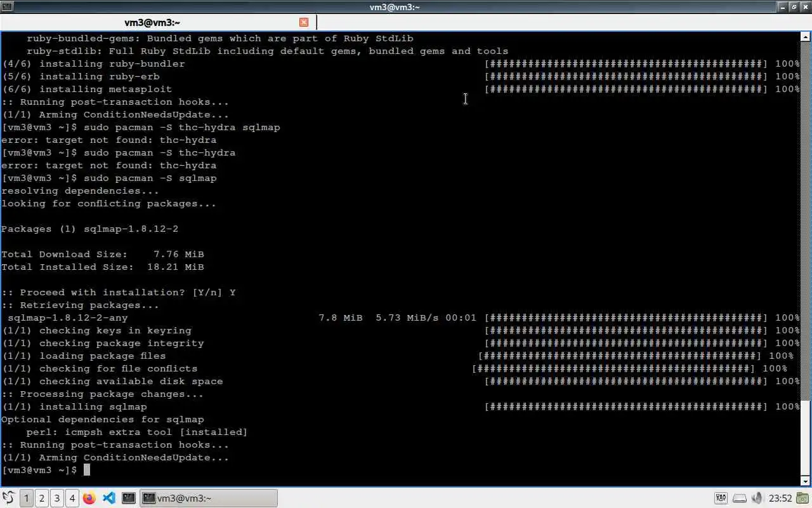Click 'Packages (1) sqlmap-1.8.12-2' text
This screenshot has height=508, width=812.
[90, 229]
